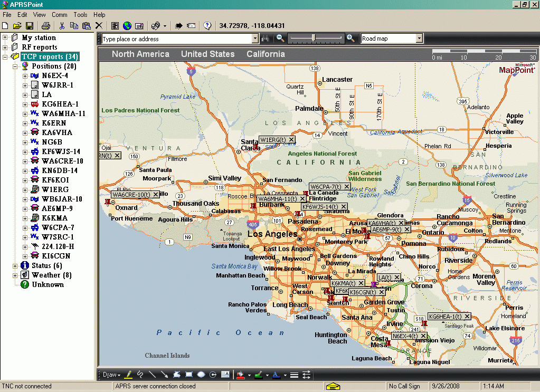Select the radius circle drawing tool
Image resolution: width=540 pixels, height=392 pixels.
pos(213,375)
